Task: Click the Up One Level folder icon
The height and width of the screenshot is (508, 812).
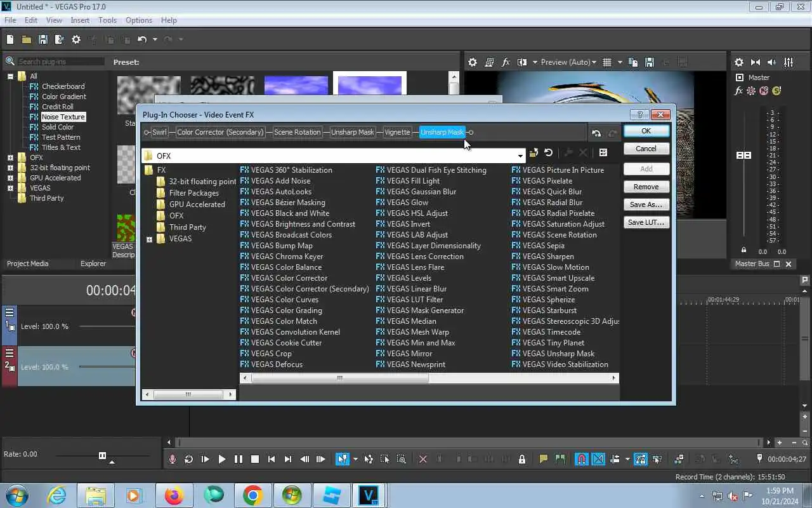Action: (534, 153)
